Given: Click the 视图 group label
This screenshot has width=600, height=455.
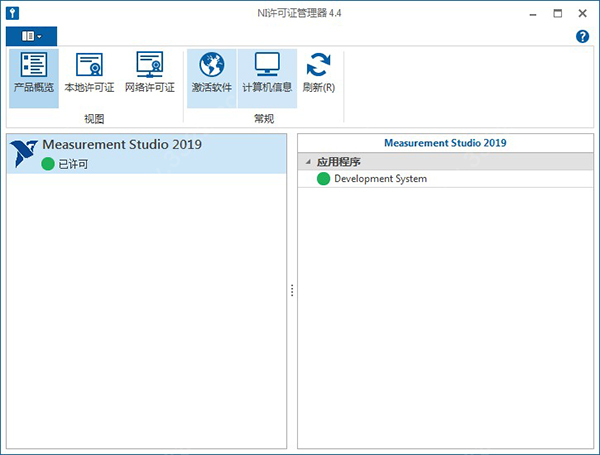Looking at the screenshot, I should (x=94, y=119).
